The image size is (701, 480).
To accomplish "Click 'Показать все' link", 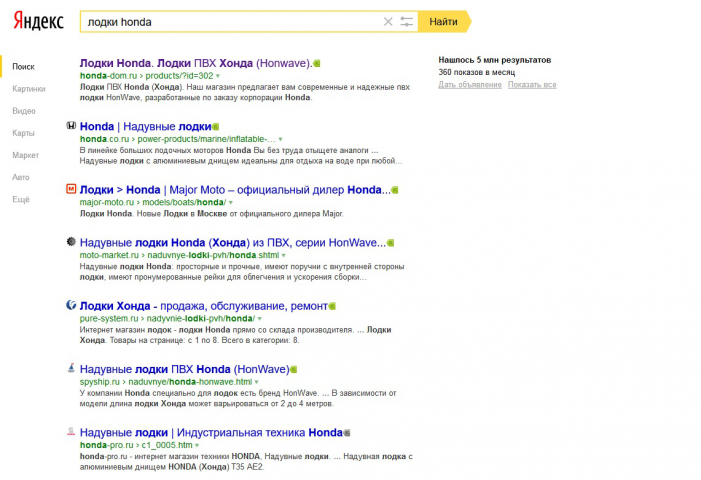I will [532, 84].
